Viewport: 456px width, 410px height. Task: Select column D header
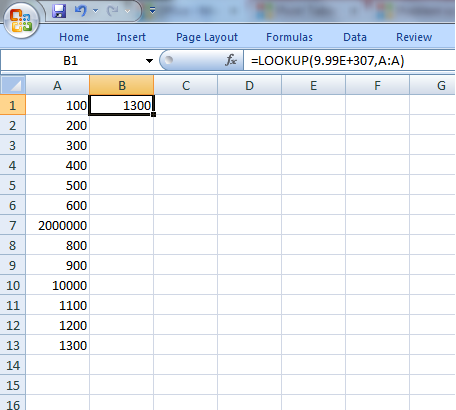tap(249, 85)
